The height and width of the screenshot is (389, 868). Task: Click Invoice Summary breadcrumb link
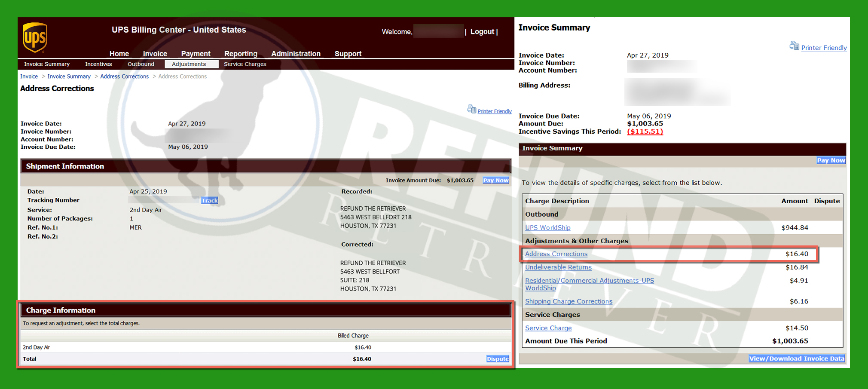(69, 77)
